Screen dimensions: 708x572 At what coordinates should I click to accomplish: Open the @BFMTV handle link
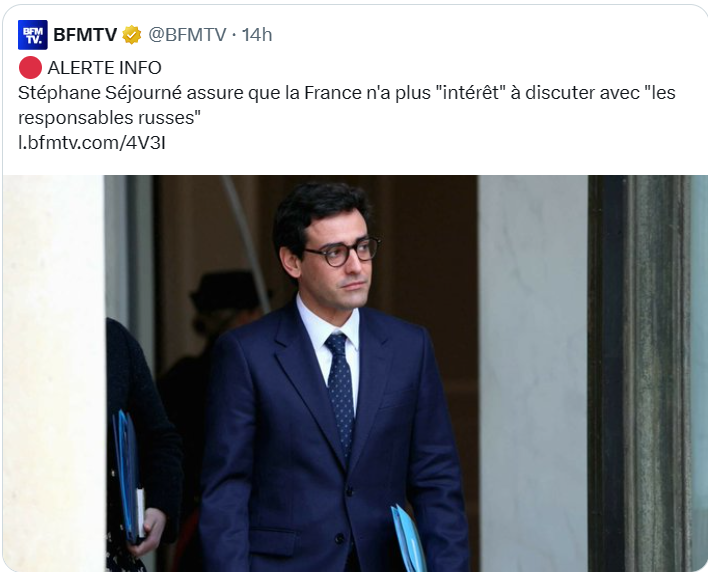[187, 35]
